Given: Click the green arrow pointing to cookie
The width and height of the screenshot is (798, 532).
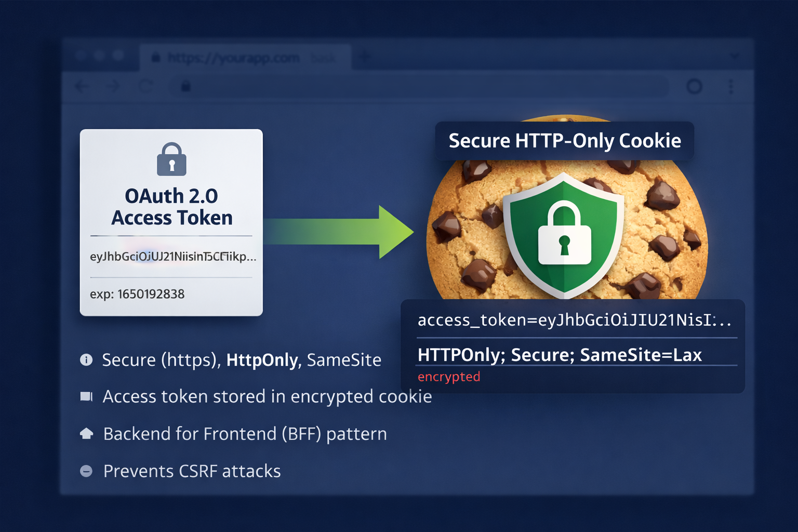Looking at the screenshot, I should pyautogui.click(x=338, y=232).
